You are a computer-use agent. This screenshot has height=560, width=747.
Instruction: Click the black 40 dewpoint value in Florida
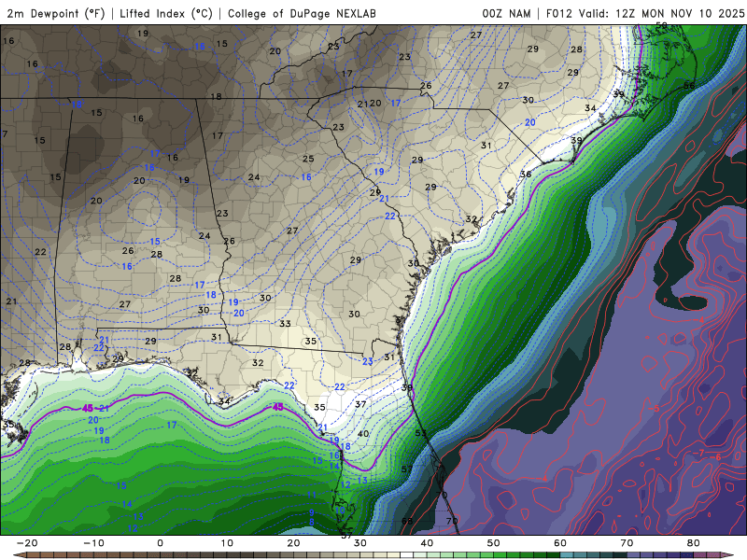click(363, 433)
